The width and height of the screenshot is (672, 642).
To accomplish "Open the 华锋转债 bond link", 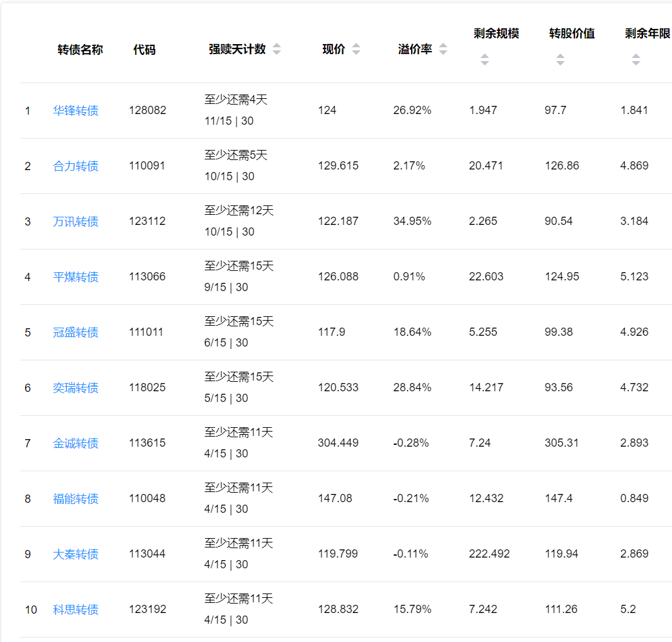I will pos(76,111).
